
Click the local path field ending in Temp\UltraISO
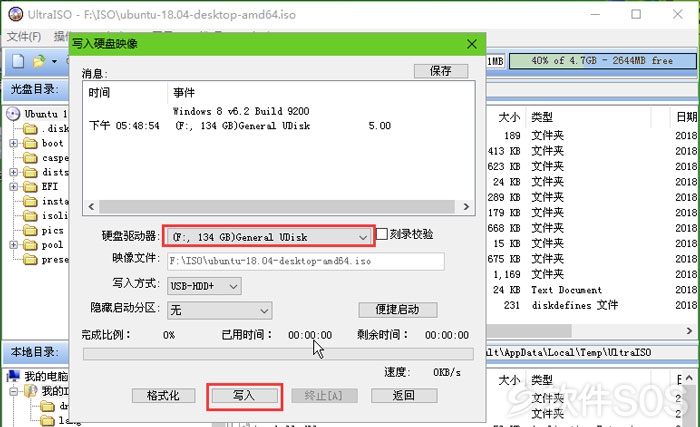click(x=591, y=352)
